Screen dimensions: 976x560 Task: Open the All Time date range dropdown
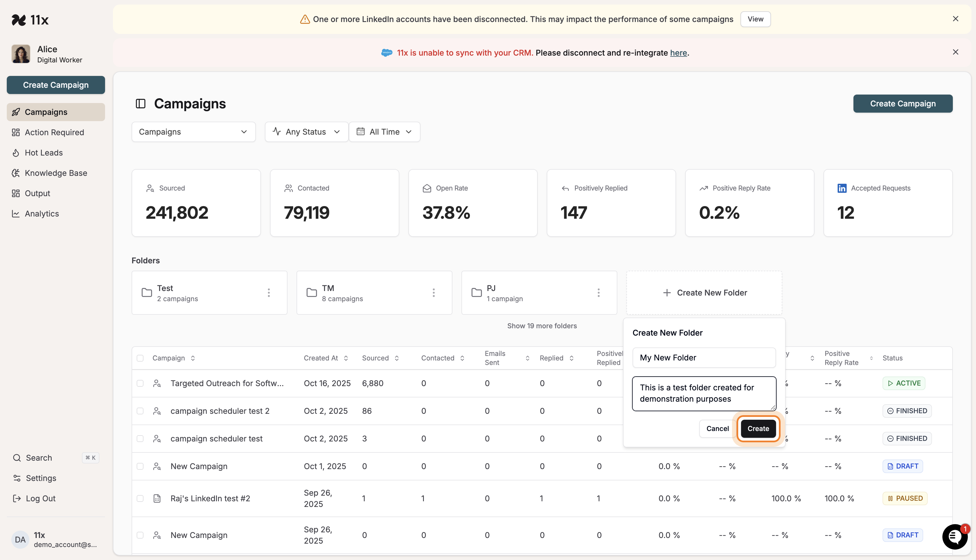click(384, 132)
